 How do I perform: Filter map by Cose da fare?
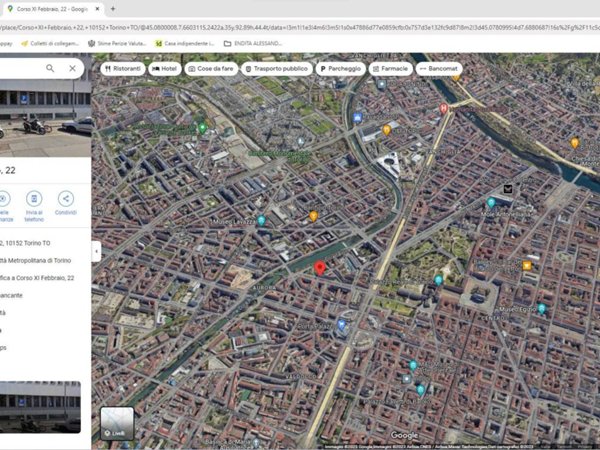click(210, 68)
